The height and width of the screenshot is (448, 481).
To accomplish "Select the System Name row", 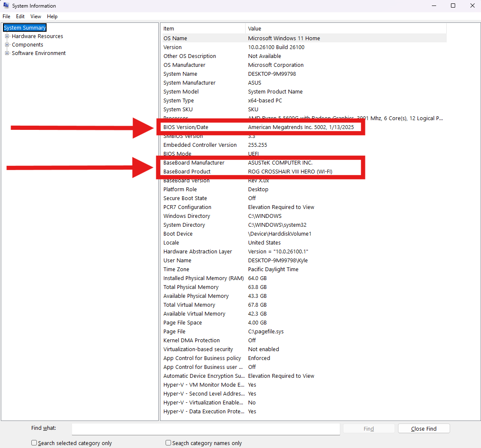I will (x=304, y=74).
